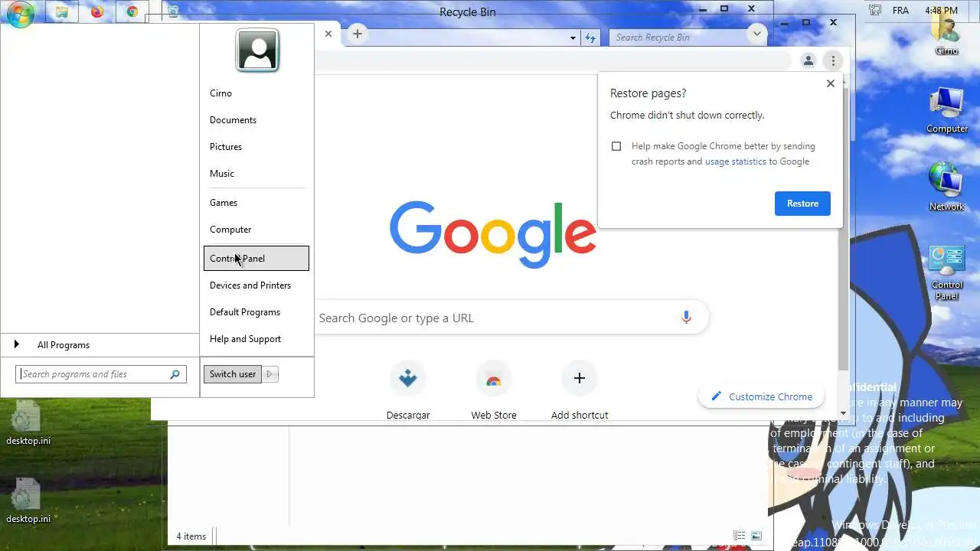Viewport: 980px width, 551px height.
Task: Click the blue Restore button
Action: 802,204
